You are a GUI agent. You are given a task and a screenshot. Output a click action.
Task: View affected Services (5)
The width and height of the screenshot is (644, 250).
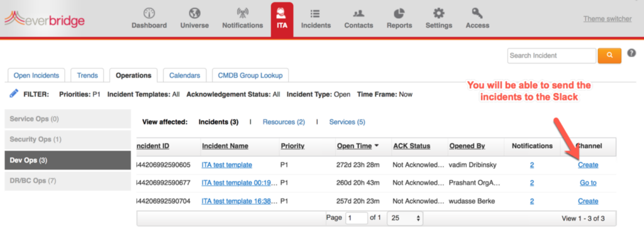(x=347, y=122)
